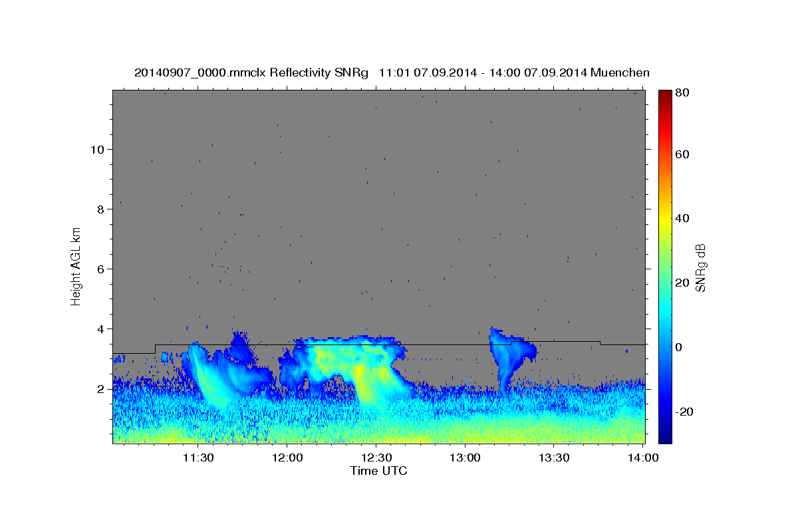Click colorbar tick value '20' (positive)
The width and height of the screenshot is (798, 532).
point(682,283)
